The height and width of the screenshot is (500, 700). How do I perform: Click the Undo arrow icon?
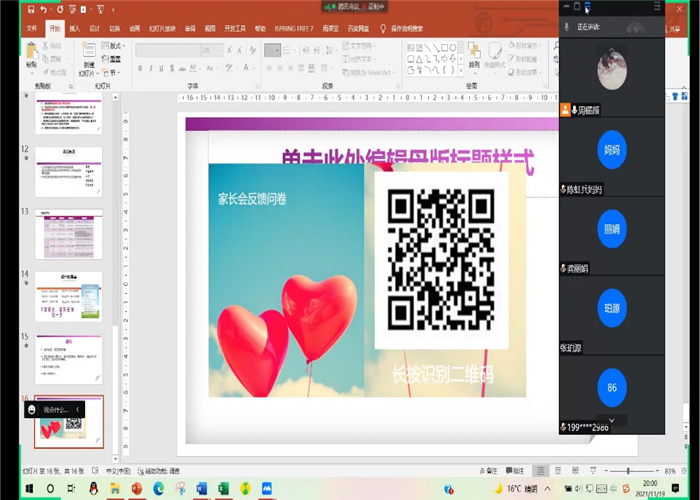pyautogui.click(x=43, y=9)
